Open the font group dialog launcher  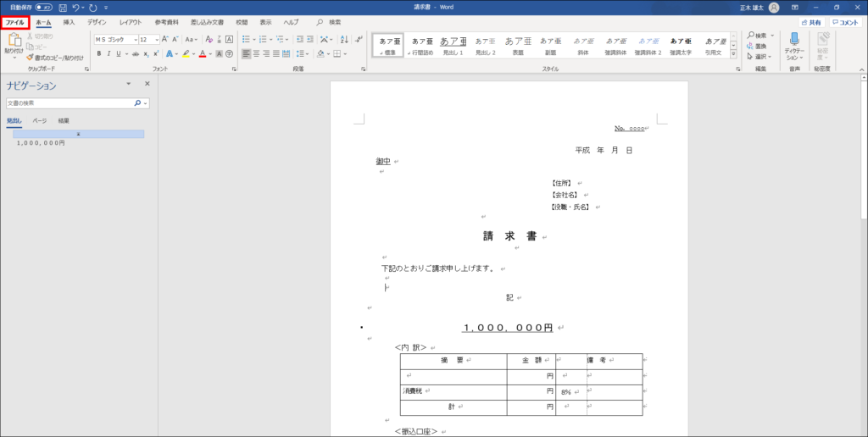click(234, 69)
